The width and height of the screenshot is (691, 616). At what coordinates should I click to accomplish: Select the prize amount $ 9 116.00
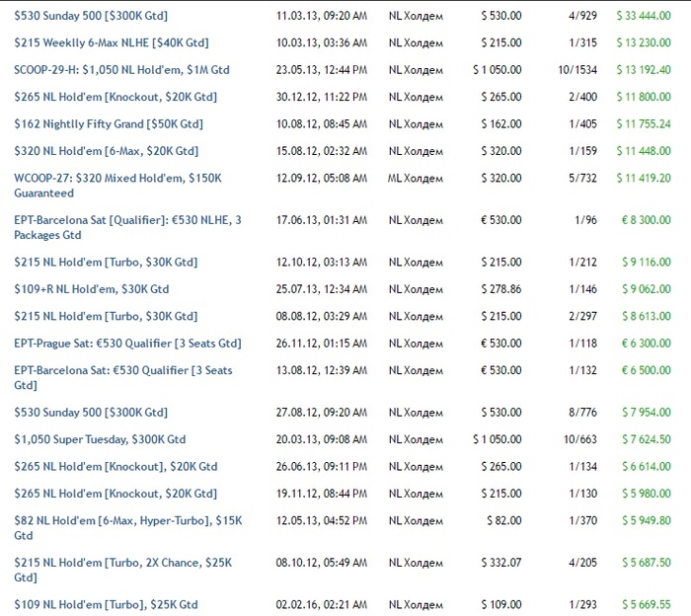click(x=647, y=263)
